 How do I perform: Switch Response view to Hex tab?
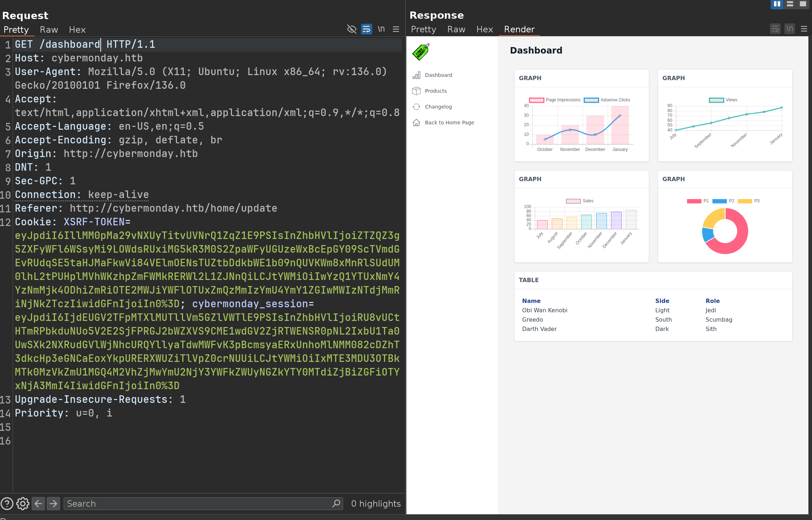[x=484, y=29]
